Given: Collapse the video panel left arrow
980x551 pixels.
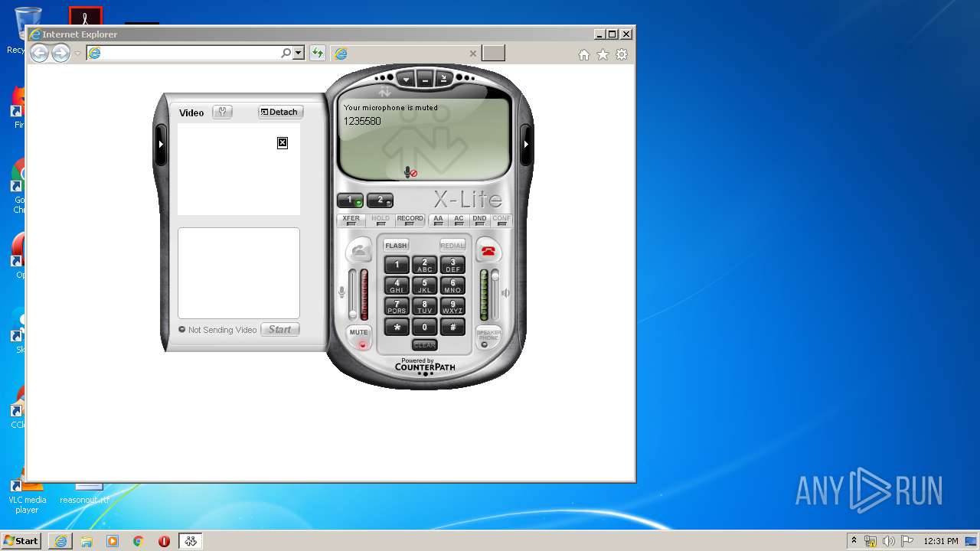Looking at the screenshot, I should pyautogui.click(x=160, y=144).
